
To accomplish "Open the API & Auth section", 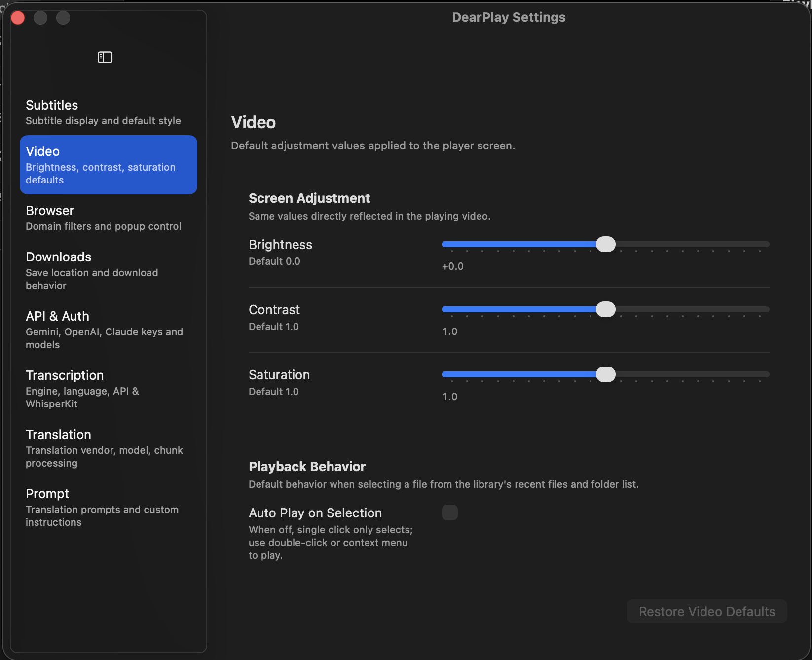I will click(x=109, y=330).
